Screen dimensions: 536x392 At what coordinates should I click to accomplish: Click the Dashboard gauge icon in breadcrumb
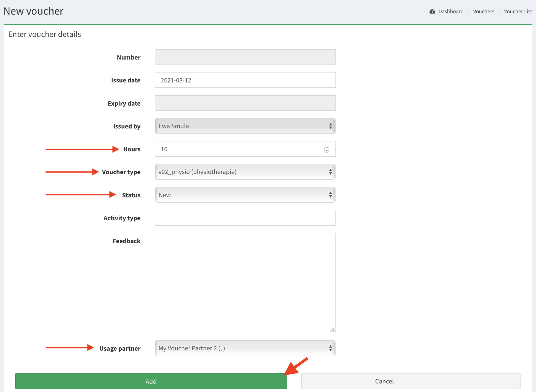(432, 12)
